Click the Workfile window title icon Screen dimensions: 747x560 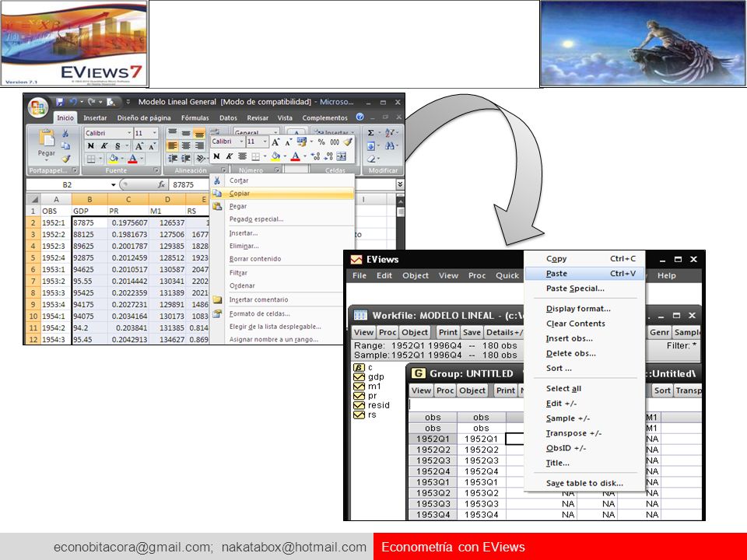(360, 315)
